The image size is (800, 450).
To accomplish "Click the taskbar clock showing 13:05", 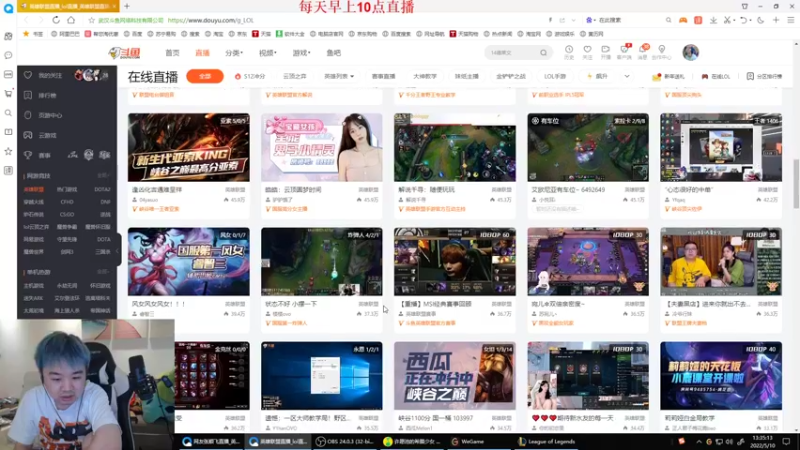I will (762, 441).
